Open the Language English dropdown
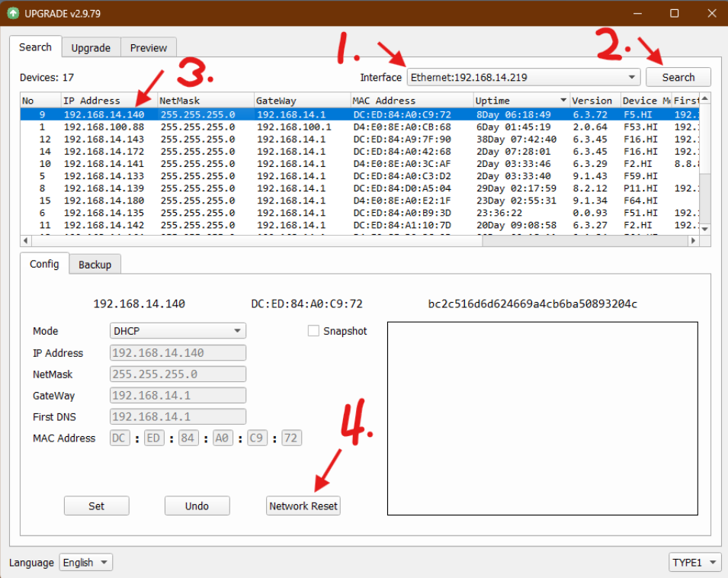Image resolution: width=728 pixels, height=578 pixels. (85, 563)
